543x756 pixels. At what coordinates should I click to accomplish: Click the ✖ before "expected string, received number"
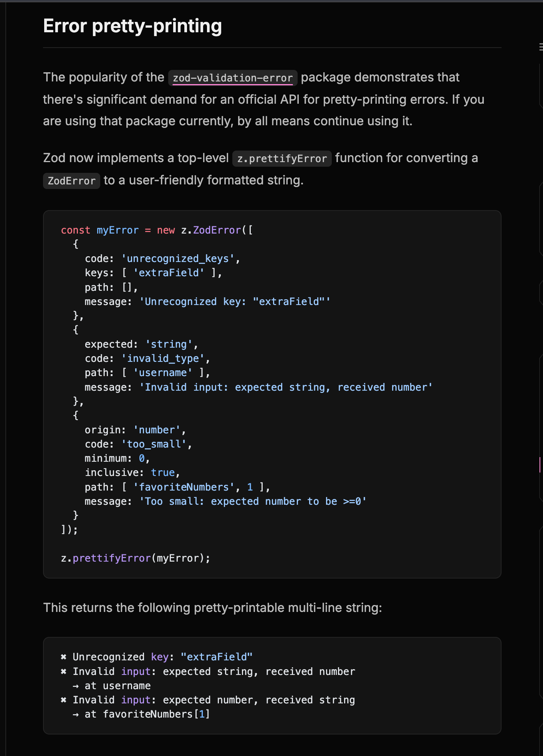(x=64, y=671)
